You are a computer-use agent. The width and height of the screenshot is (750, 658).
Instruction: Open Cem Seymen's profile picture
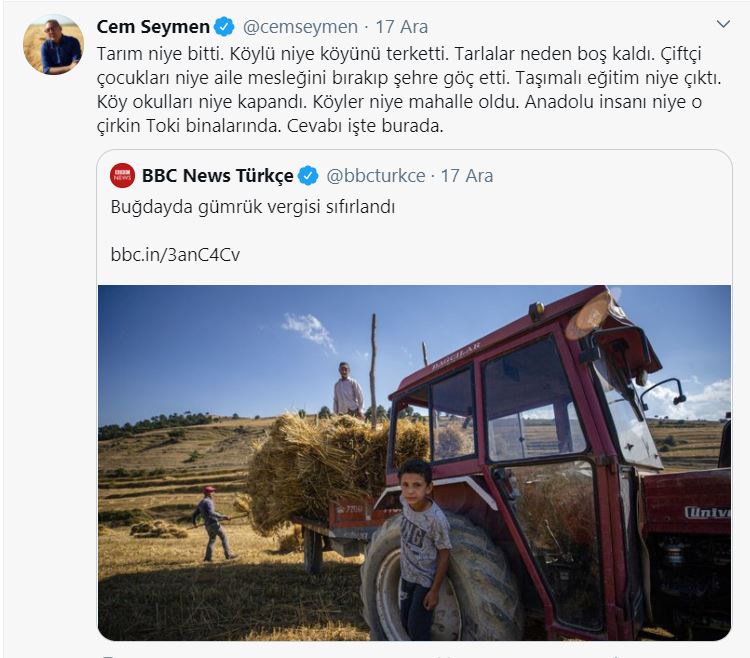(x=54, y=44)
